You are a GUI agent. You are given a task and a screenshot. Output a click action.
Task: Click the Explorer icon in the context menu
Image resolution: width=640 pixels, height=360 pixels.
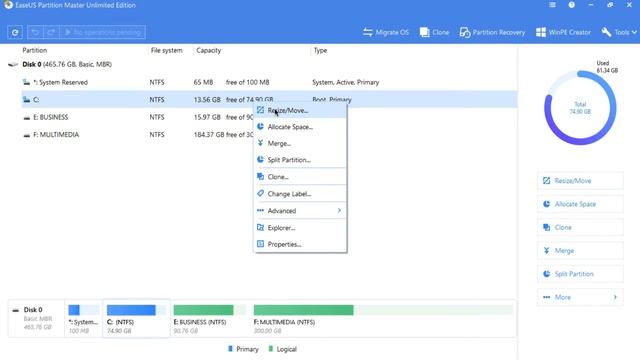(260, 227)
